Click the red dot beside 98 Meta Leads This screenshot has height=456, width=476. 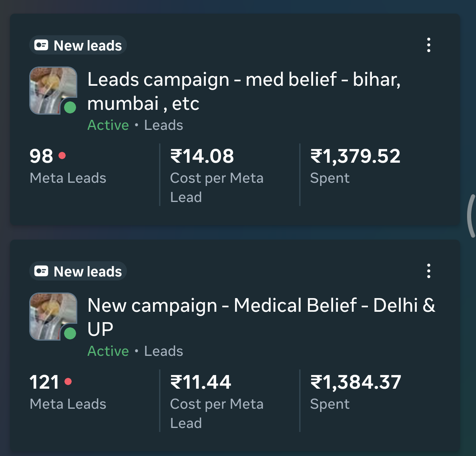62,155
